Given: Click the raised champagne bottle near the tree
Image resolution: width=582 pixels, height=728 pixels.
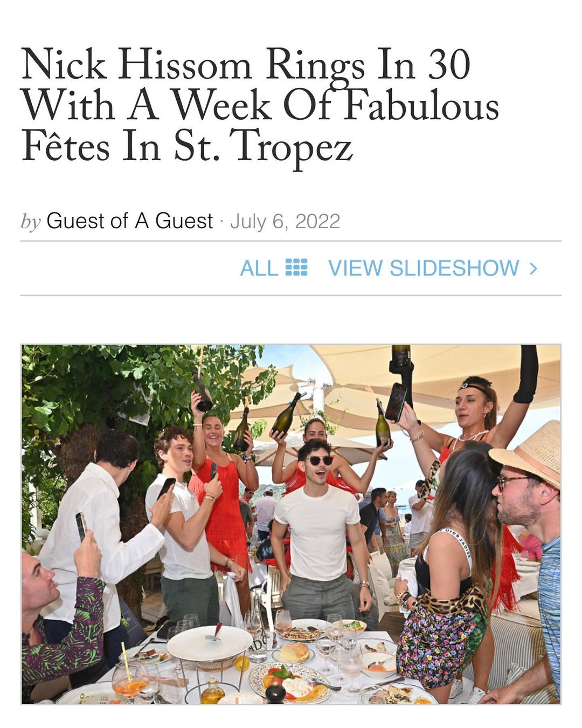Looking at the screenshot, I should (203, 390).
